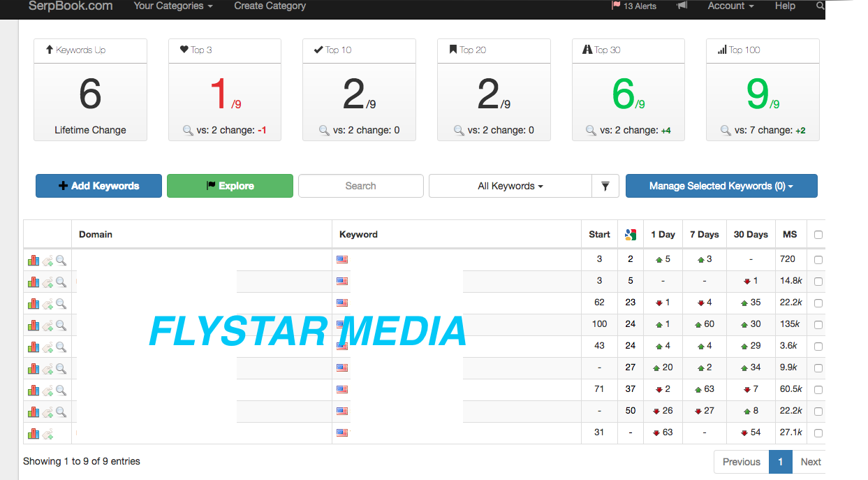
Task: Check the checkbox in the 720 MS row
Action: tap(818, 260)
